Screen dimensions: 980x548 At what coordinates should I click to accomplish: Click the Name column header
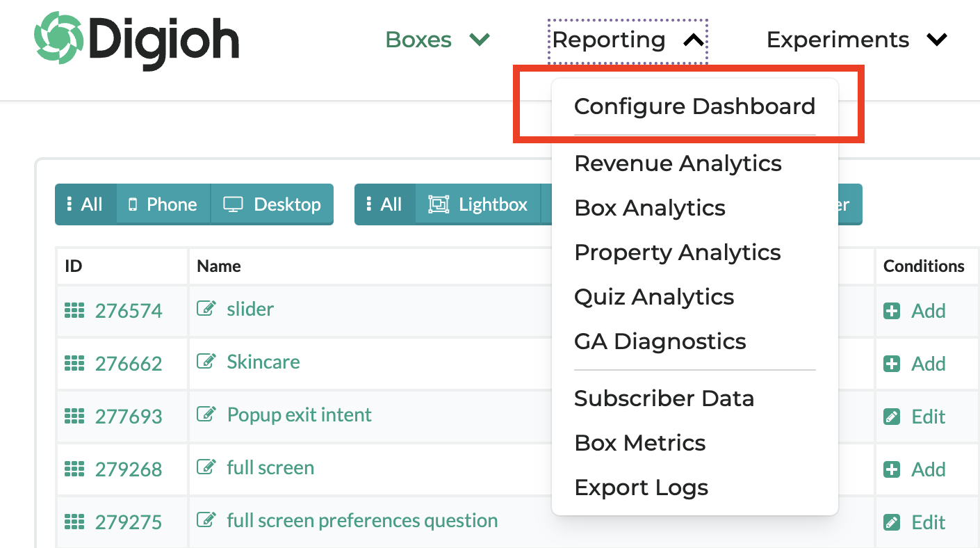(x=219, y=266)
